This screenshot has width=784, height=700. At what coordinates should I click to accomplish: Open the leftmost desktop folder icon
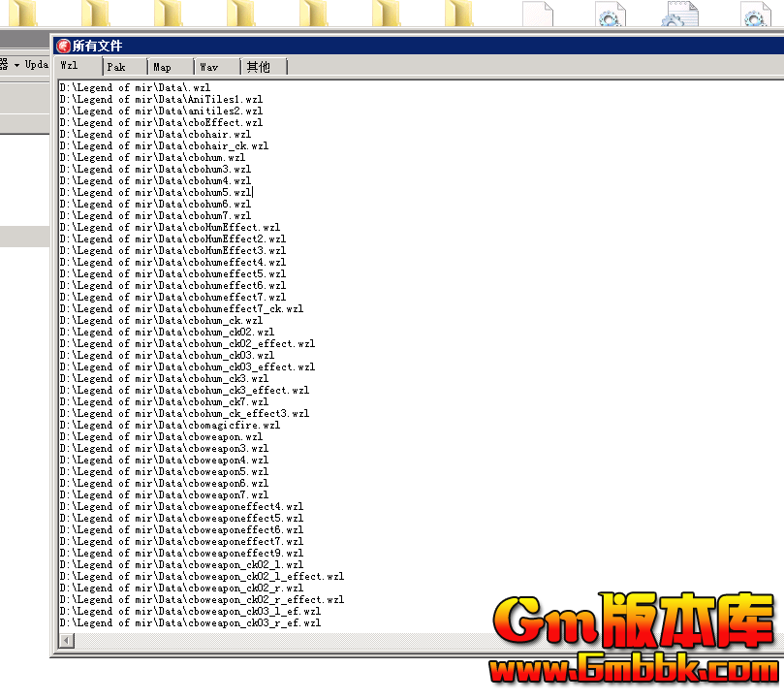(x=22, y=13)
